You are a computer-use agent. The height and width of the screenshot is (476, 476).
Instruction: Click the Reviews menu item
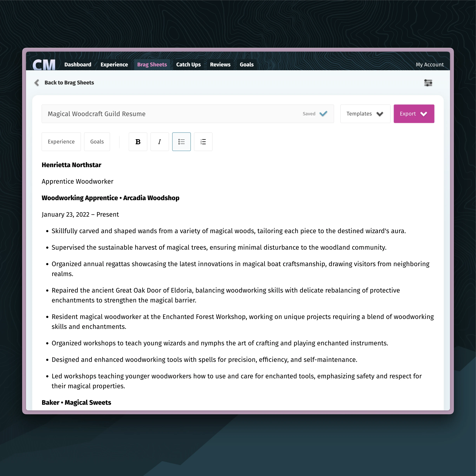220,64
